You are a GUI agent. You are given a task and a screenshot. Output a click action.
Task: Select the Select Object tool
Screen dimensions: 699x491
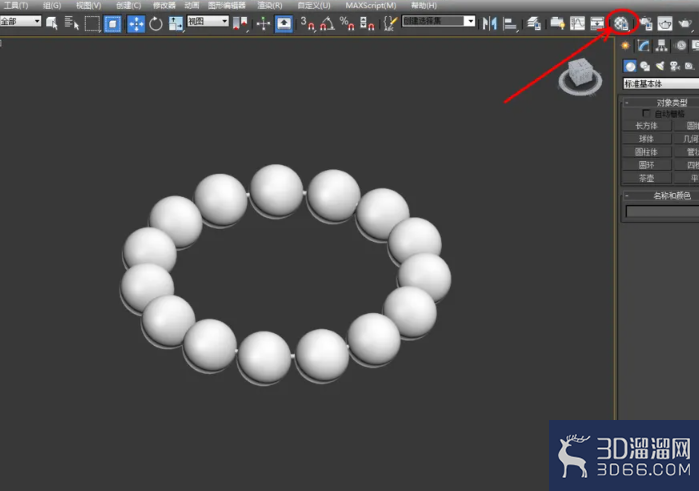click(52, 23)
